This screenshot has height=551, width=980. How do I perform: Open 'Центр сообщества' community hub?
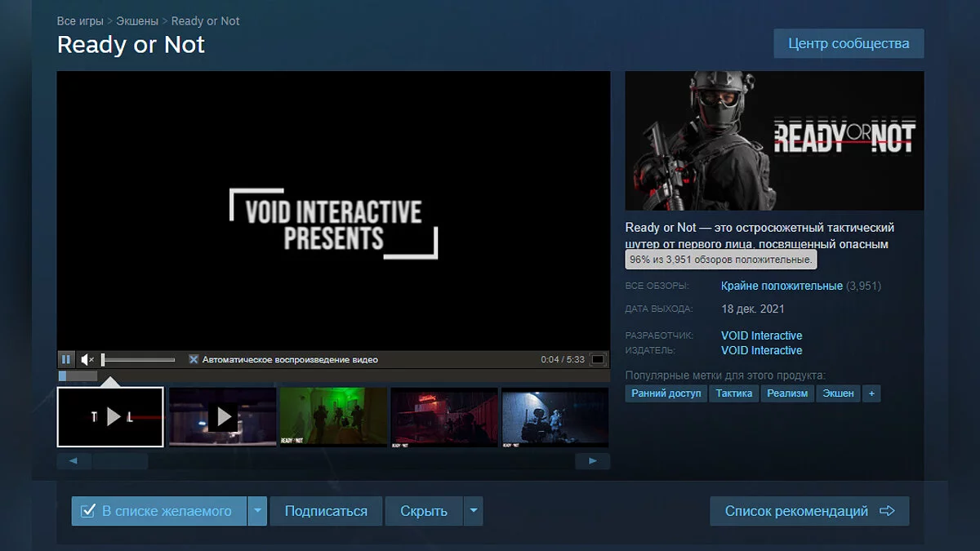pos(849,43)
